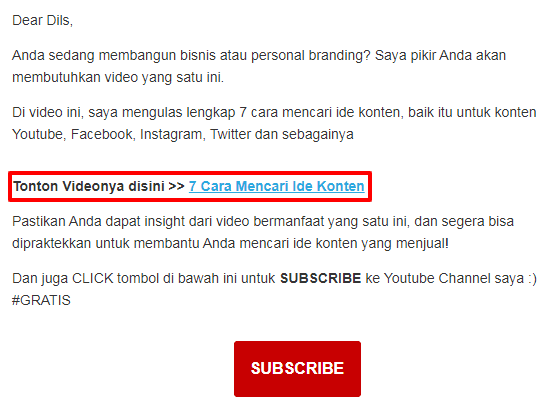Click the word Youtube before Facebook
The width and height of the screenshot is (555, 411).
(x=39, y=135)
